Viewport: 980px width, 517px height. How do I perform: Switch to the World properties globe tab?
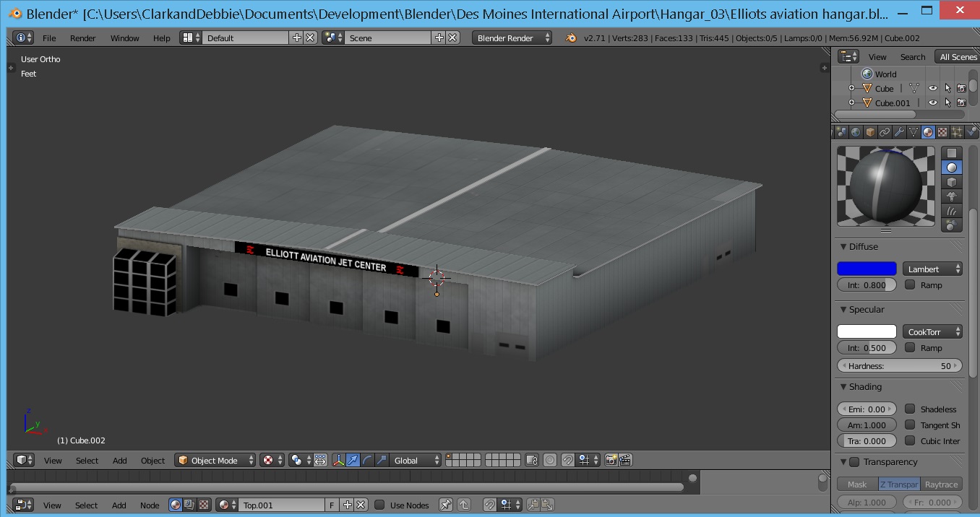coord(856,132)
